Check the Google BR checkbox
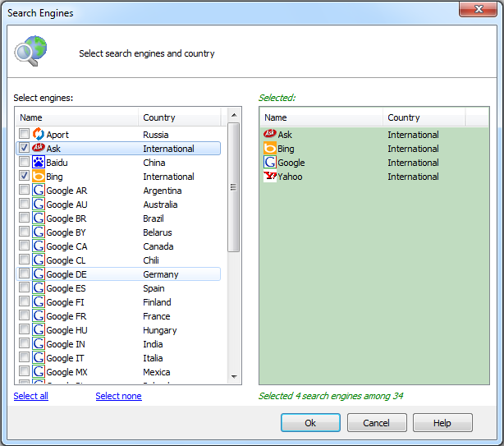 coord(24,218)
